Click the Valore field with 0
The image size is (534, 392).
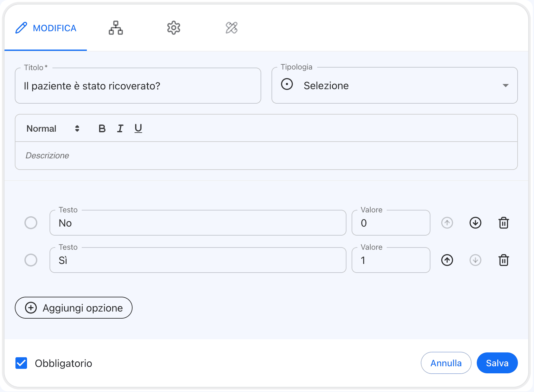391,223
